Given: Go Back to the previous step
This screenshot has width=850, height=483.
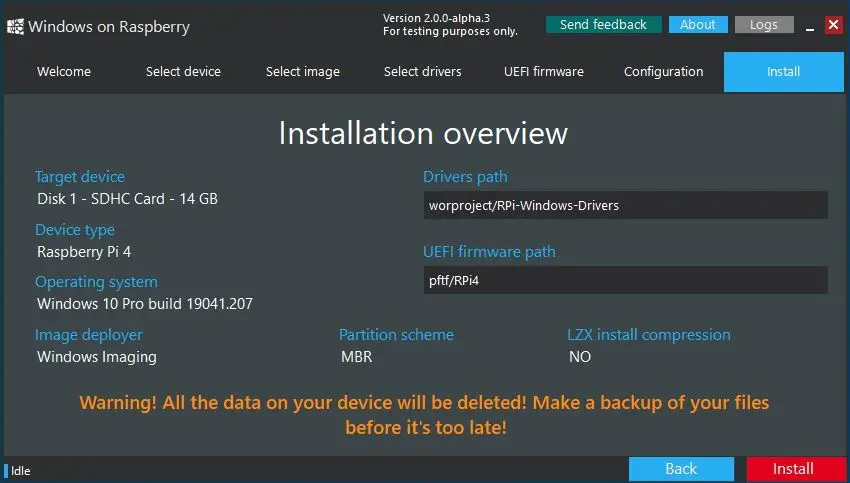Looking at the screenshot, I should [x=681, y=469].
